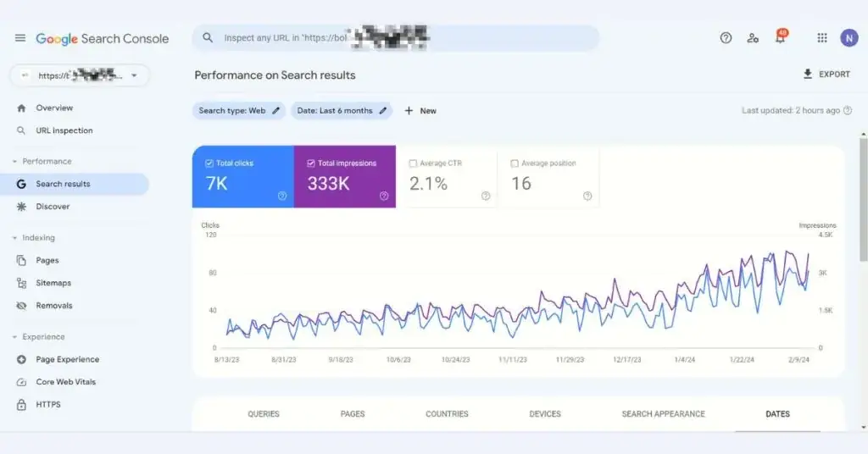Click the Google Search Console logo

tap(103, 39)
